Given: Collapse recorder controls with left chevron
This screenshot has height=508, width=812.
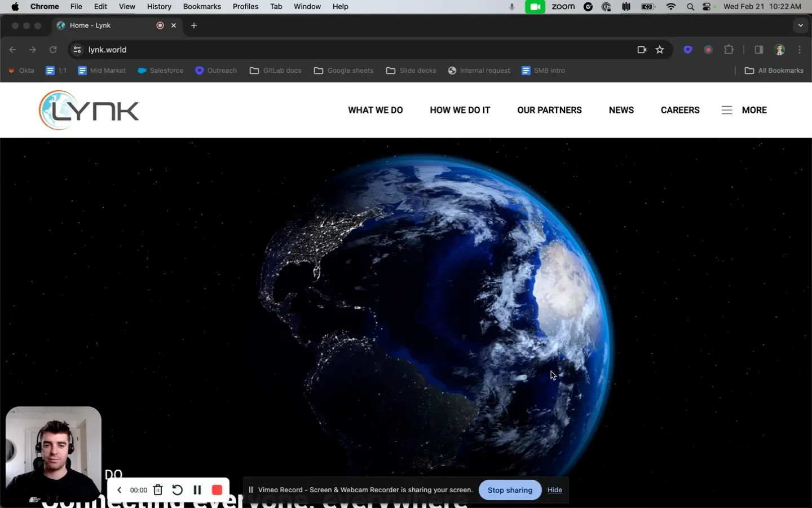Looking at the screenshot, I should (119, 490).
